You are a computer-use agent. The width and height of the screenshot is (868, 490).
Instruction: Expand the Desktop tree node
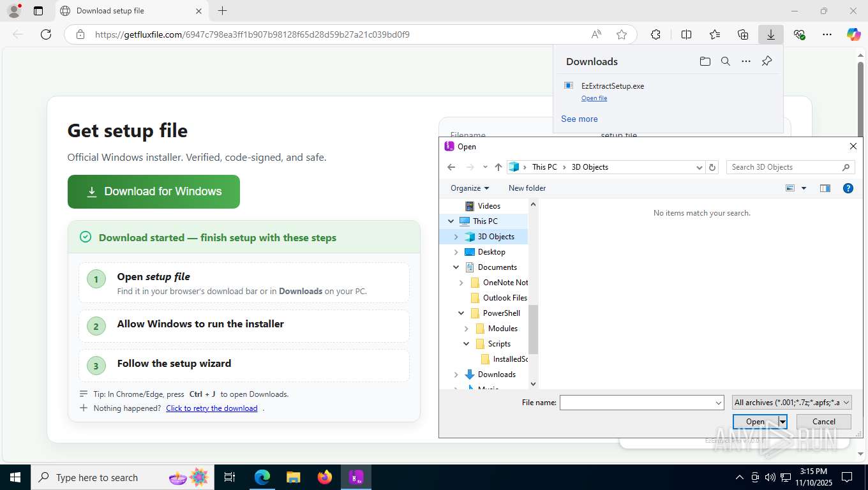(456, 252)
